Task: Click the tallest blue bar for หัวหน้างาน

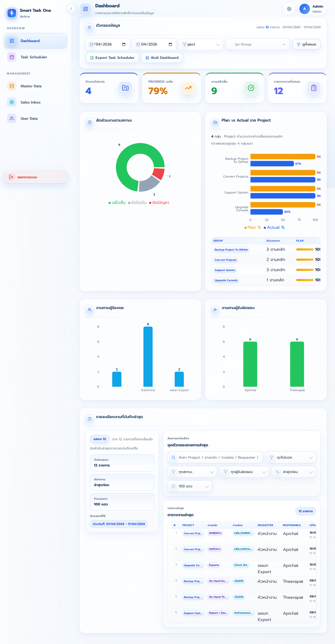Action: point(148,357)
